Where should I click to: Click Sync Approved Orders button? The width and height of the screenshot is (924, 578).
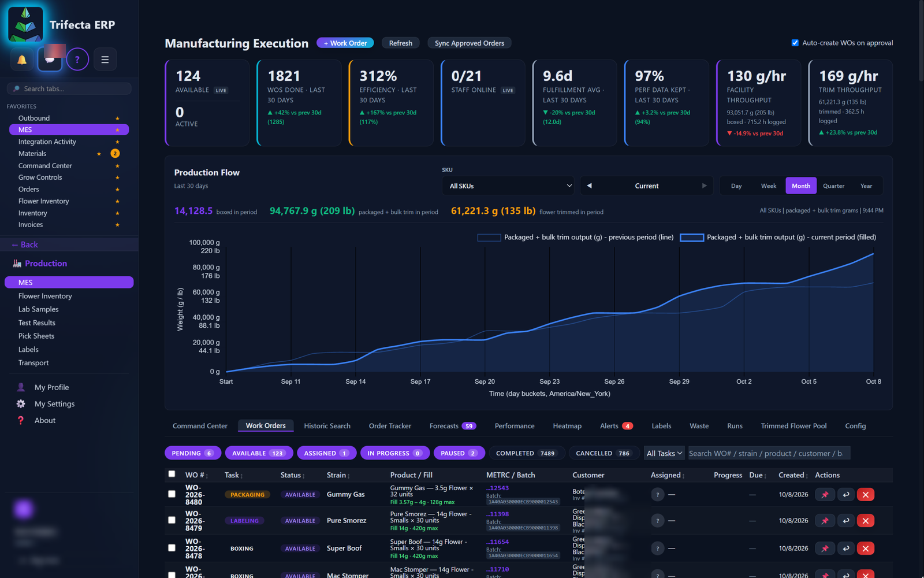[x=470, y=43]
